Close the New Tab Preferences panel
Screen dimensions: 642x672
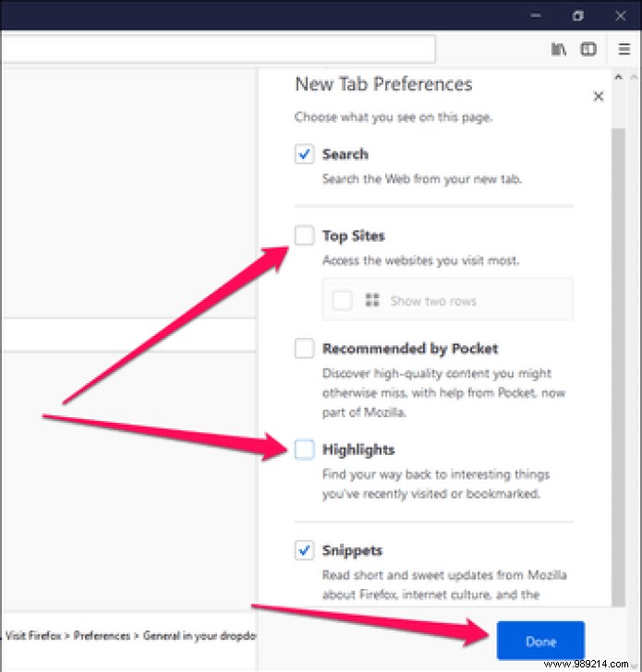click(x=599, y=96)
